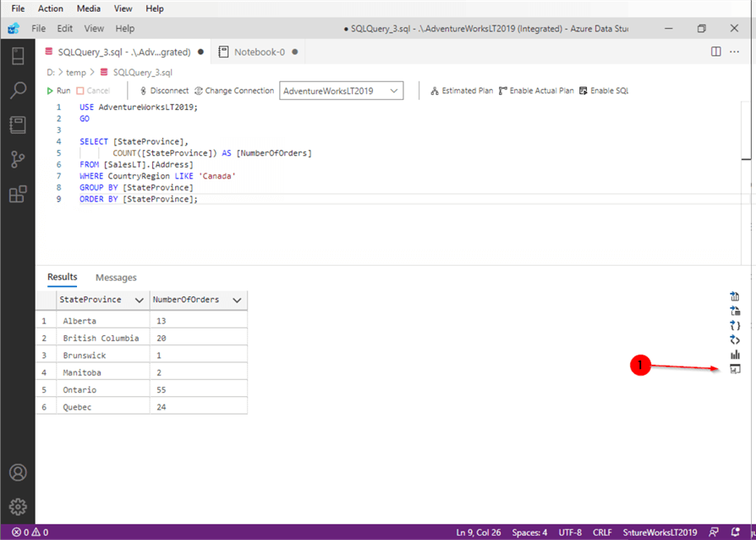Click the bar chart icon in results
Screen dimensions: 756x540
coord(734,355)
